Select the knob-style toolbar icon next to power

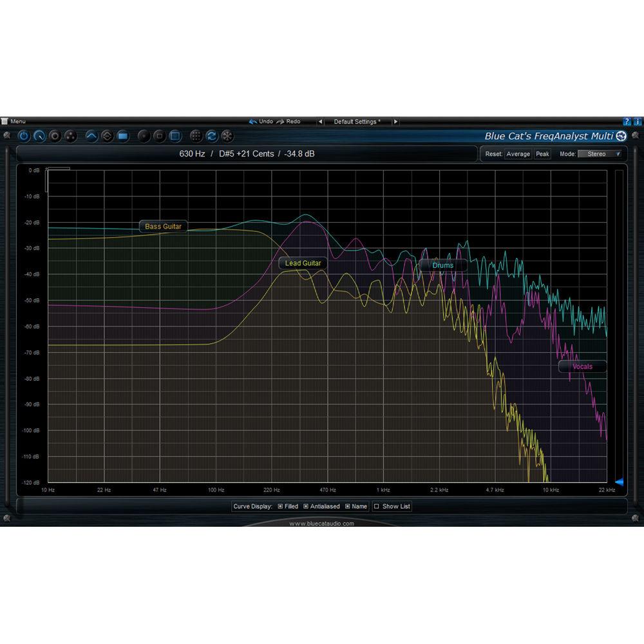(39, 136)
